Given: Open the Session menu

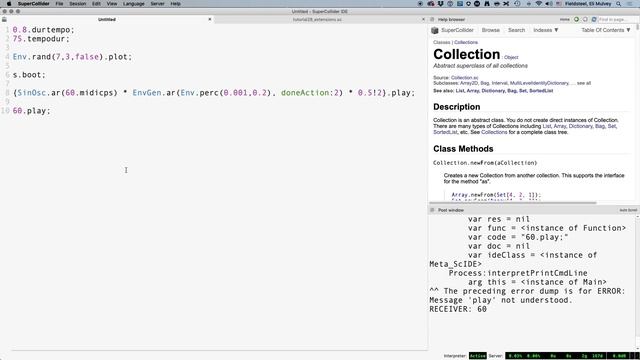Looking at the screenshot, I should tap(78, 4).
